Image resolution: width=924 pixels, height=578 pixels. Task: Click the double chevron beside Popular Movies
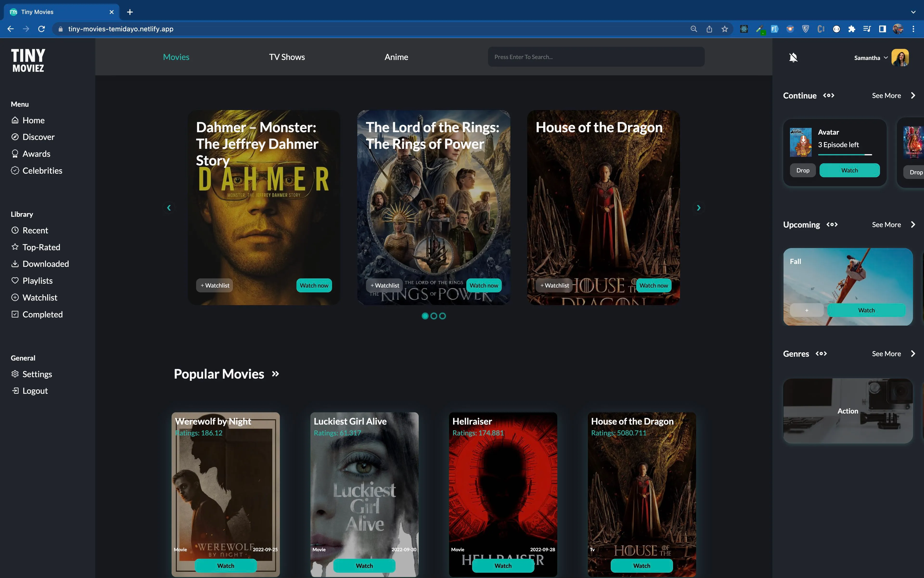pyautogui.click(x=275, y=374)
